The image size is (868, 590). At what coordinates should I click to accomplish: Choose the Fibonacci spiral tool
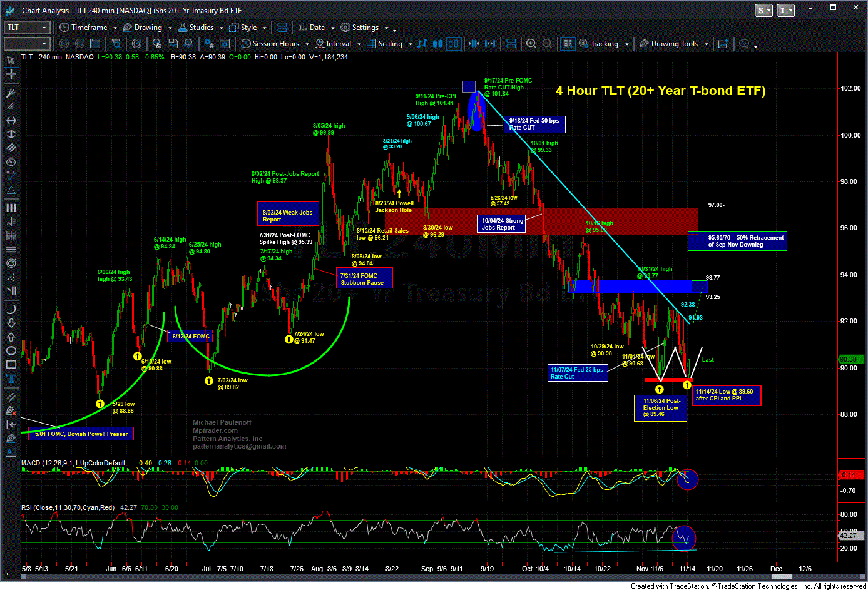pyautogui.click(x=11, y=263)
